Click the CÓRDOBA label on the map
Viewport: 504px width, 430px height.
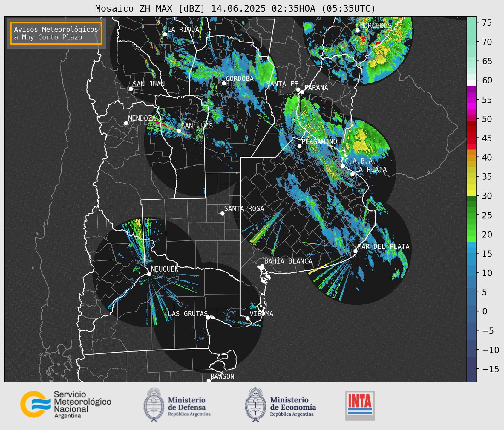(240, 79)
